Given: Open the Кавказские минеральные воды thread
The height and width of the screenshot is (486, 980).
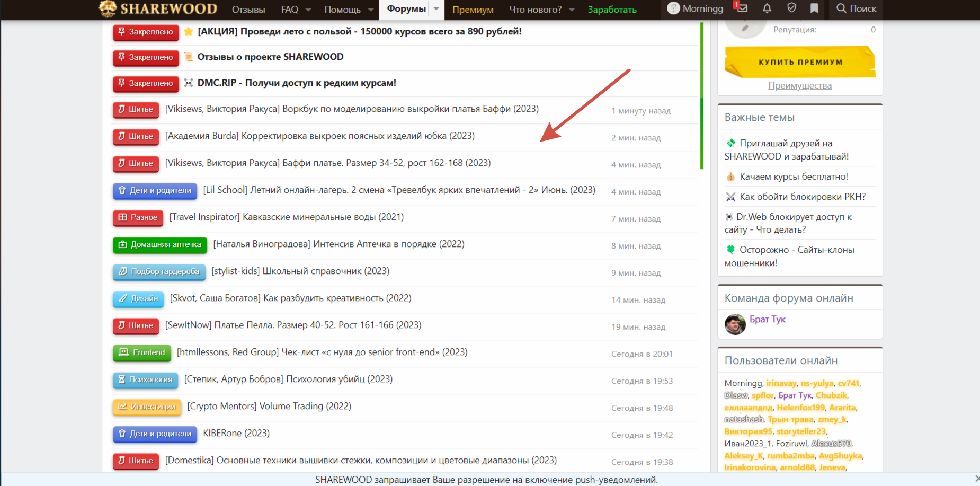Looking at the screenshot, I should [x=287, y=217].
